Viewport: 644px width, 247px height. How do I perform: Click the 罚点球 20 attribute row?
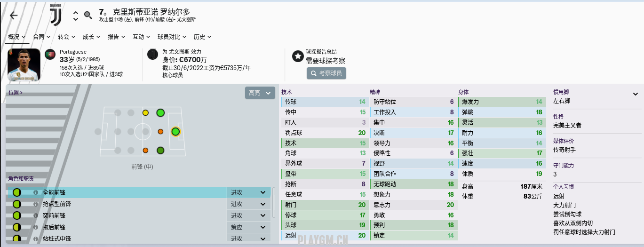pos(325,133)
